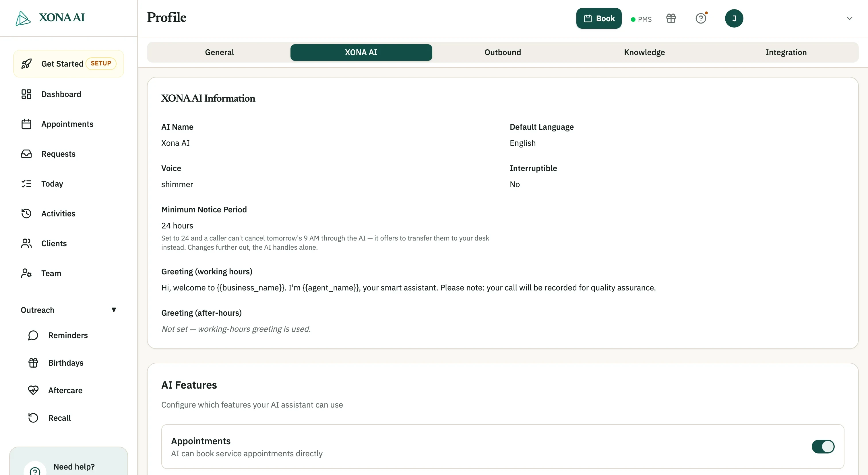This screenshot has height=475, width=868.
Task: Open the Integration tab
Action: coord(786,52)
